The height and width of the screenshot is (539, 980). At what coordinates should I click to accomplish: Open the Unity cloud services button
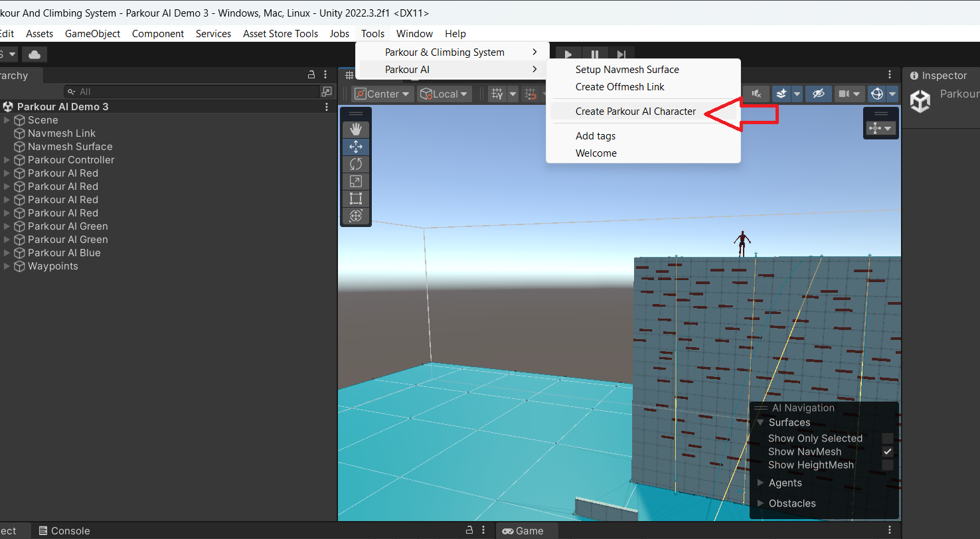(35, 54)
